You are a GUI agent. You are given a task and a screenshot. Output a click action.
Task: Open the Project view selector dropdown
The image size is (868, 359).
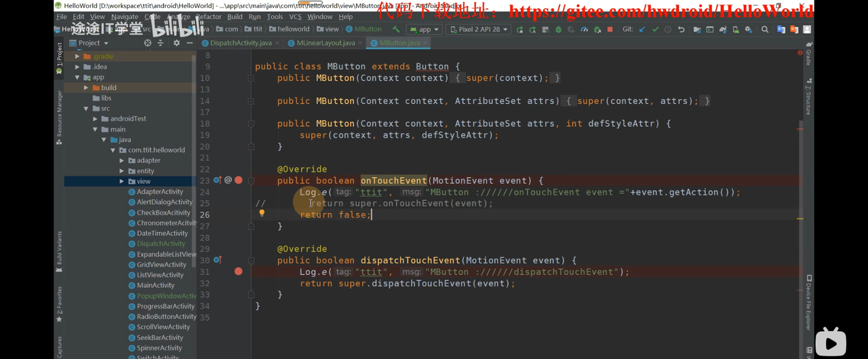[89, 43]
